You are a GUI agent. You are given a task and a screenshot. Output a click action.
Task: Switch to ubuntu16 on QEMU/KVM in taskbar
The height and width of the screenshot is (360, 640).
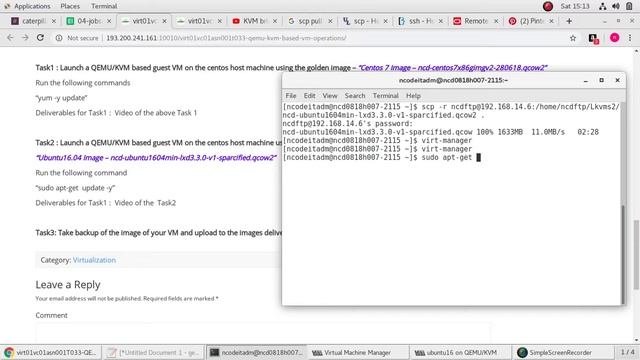pos(461,352)
